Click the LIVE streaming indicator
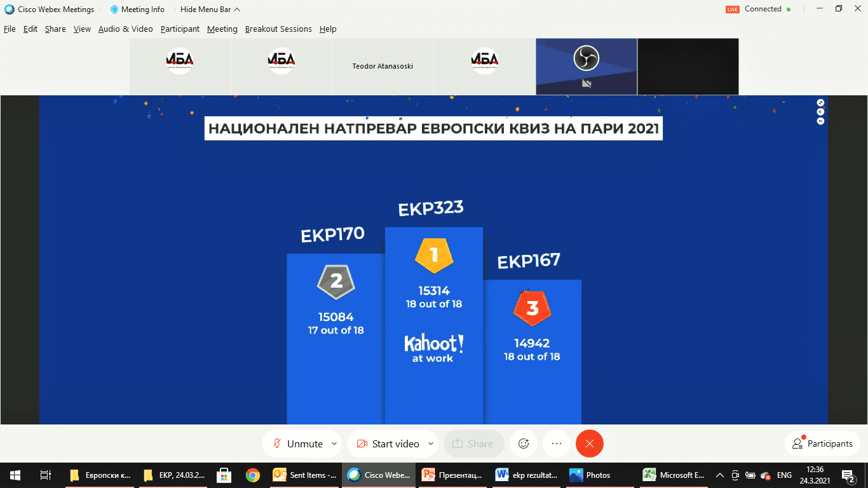Screen dimensions: 868x488 733,10
